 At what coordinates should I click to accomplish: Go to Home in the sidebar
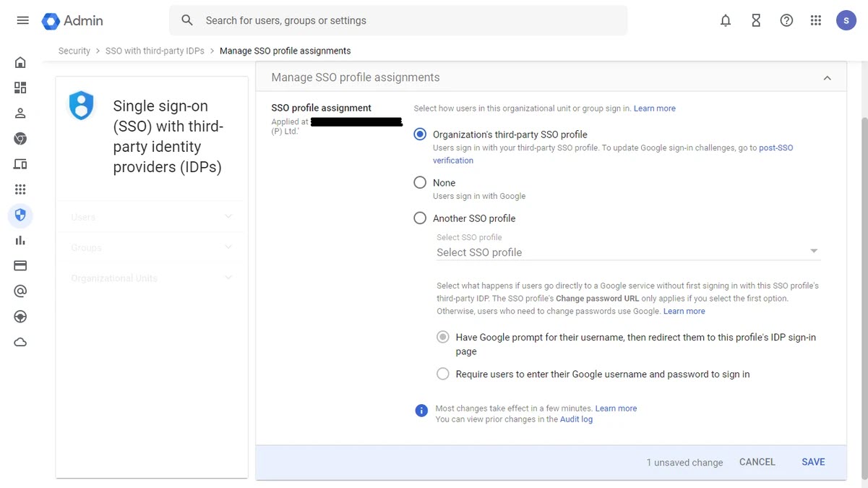(x=20, y=62)
